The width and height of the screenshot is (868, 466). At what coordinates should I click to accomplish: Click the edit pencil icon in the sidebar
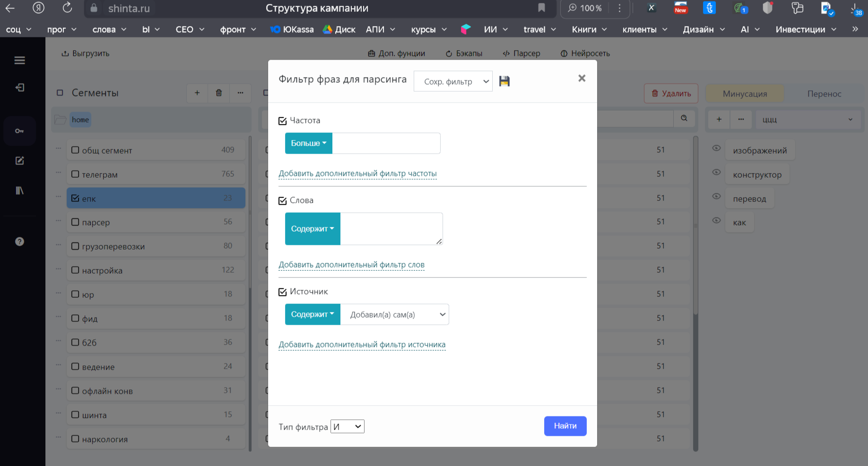pos(19,161)
